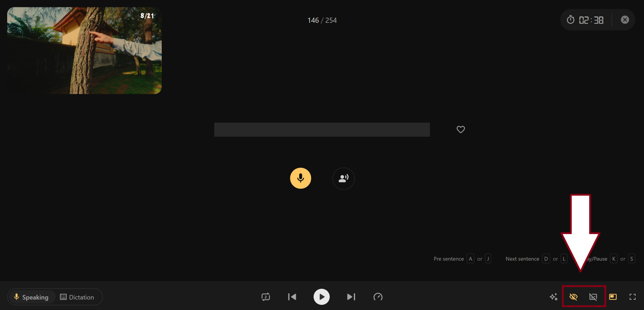Click the video thumbnail preview
Image resolution: width=644 pixels, height=310 pixels.
point(84,50)
